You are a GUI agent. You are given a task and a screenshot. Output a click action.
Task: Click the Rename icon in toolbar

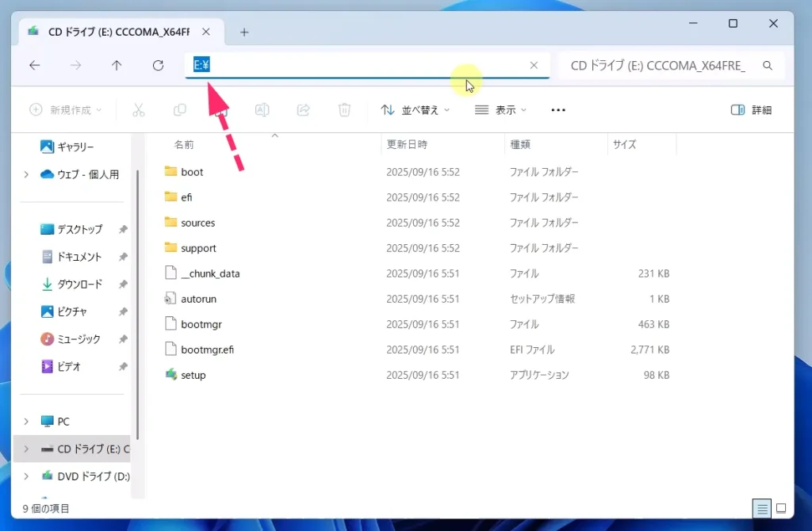(x=262, y=110)
